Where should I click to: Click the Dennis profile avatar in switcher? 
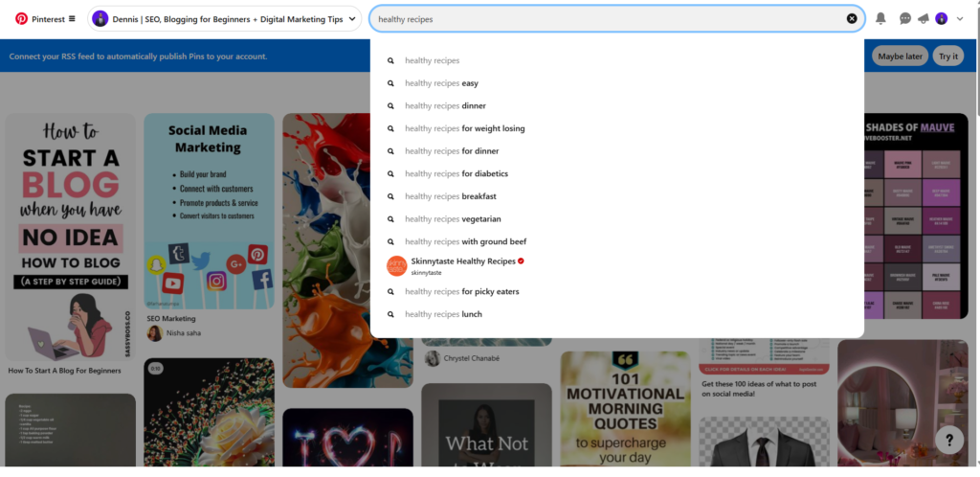click(x=100, y=19)
